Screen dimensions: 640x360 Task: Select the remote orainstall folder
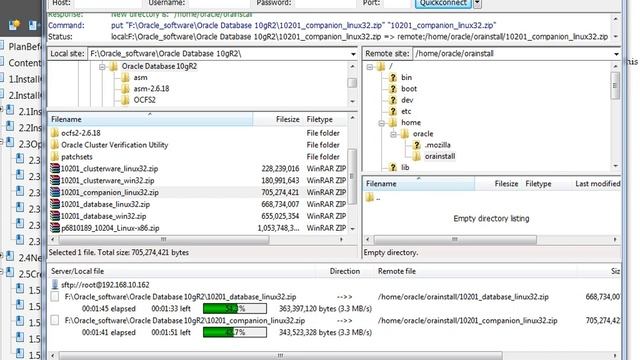tap(440, 156)
